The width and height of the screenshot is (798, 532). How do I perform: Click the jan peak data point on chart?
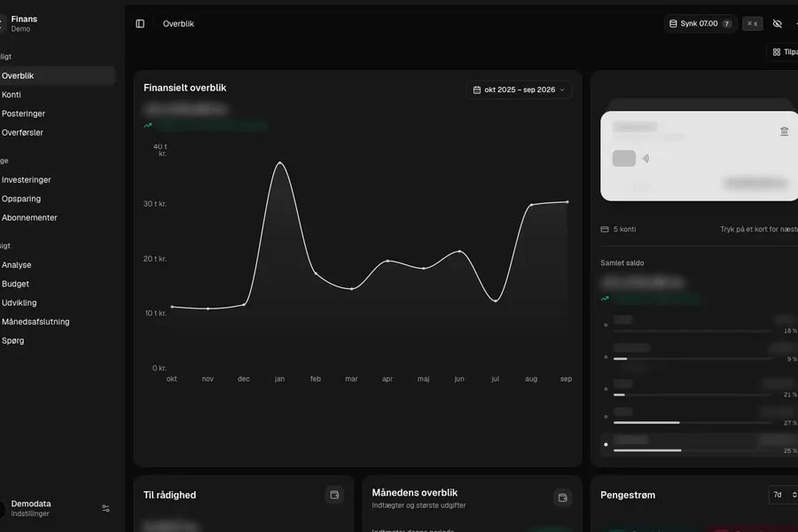pos(280,163)
